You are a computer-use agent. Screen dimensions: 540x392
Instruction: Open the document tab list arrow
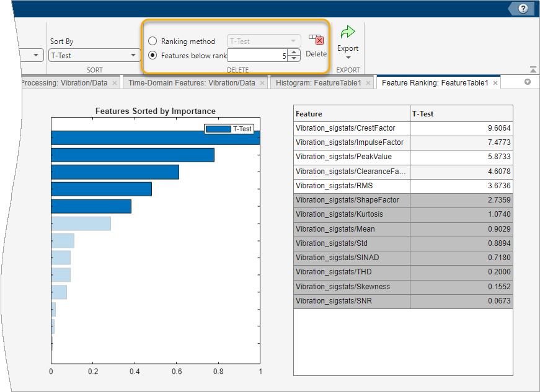click(528, 82)
